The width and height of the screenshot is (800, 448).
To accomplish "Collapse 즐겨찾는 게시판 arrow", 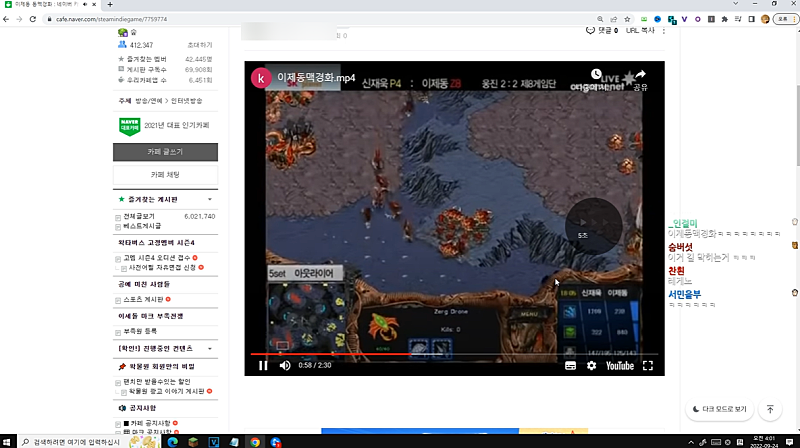I will [210, 200].
